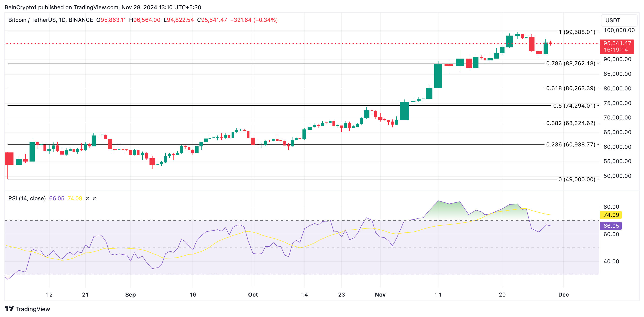This screenshot has width=644, height=317.
Task: Click the high price value H96,564.00
Action: (x=145, y=20)
